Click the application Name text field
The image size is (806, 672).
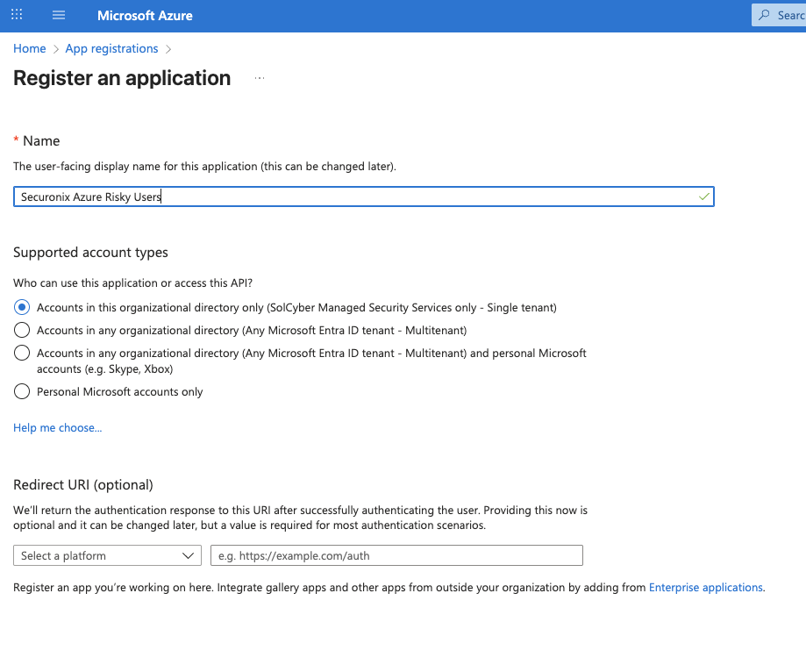point(351,197)
